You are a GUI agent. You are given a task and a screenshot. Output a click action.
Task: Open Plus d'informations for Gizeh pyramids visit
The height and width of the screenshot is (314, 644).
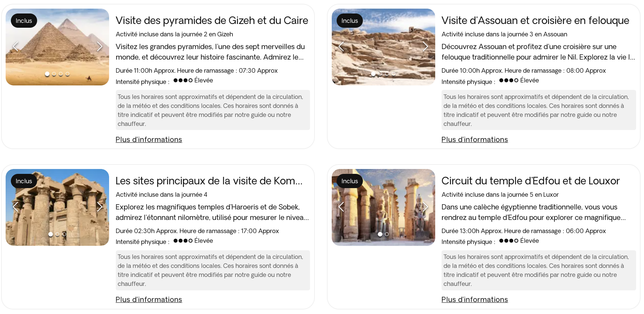click(149, 139)
